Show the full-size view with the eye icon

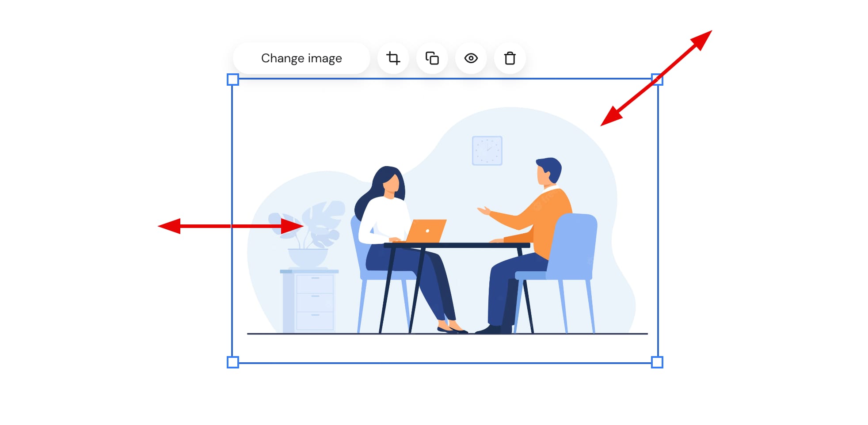[471, 58]
